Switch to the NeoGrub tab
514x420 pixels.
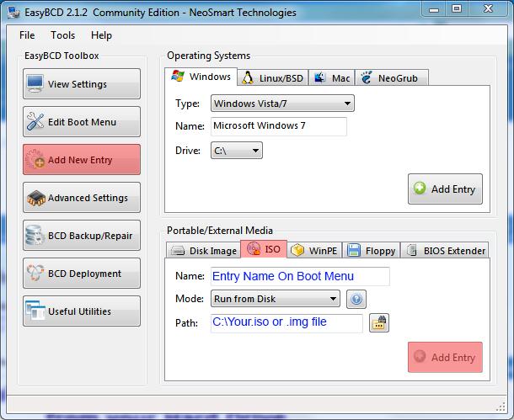(x=392, y=78)
